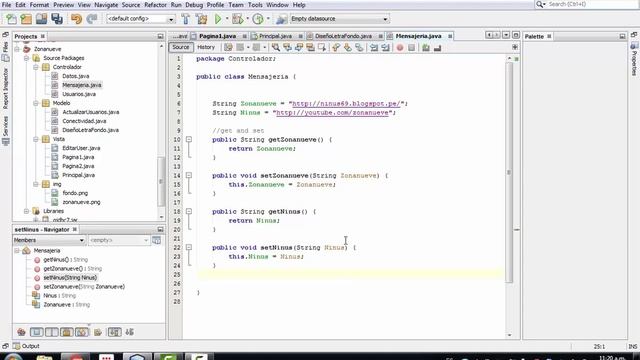This screenshot has height=360, width=640.
Task: Click the Redo toolbar icon
Action: [92, 19]
